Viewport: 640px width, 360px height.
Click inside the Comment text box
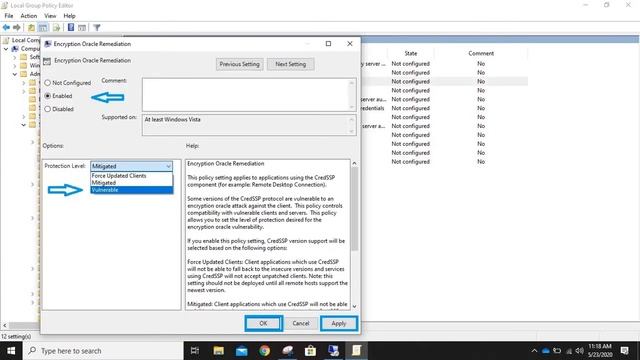pos(246,95)
